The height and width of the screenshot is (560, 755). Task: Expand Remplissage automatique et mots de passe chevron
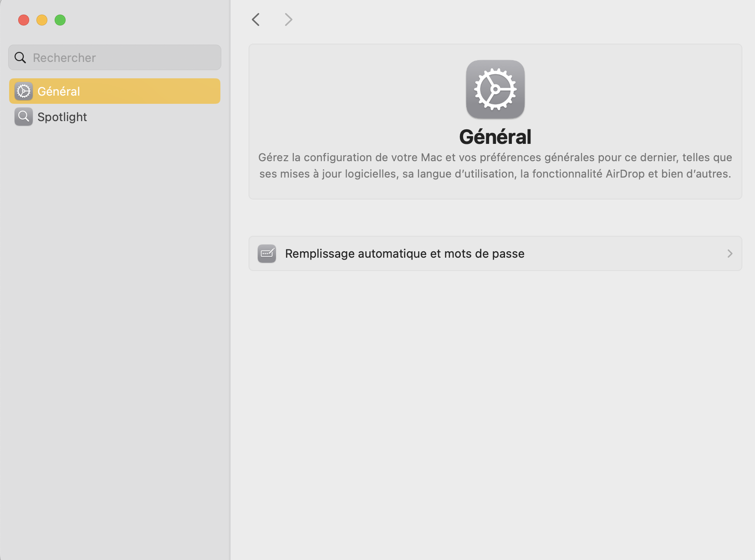pos(730,254)
